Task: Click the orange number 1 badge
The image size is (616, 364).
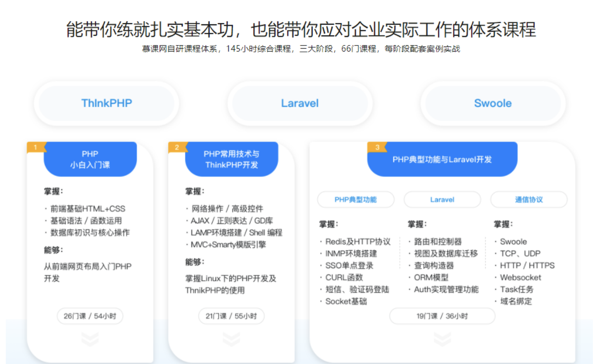Action: 36,147
